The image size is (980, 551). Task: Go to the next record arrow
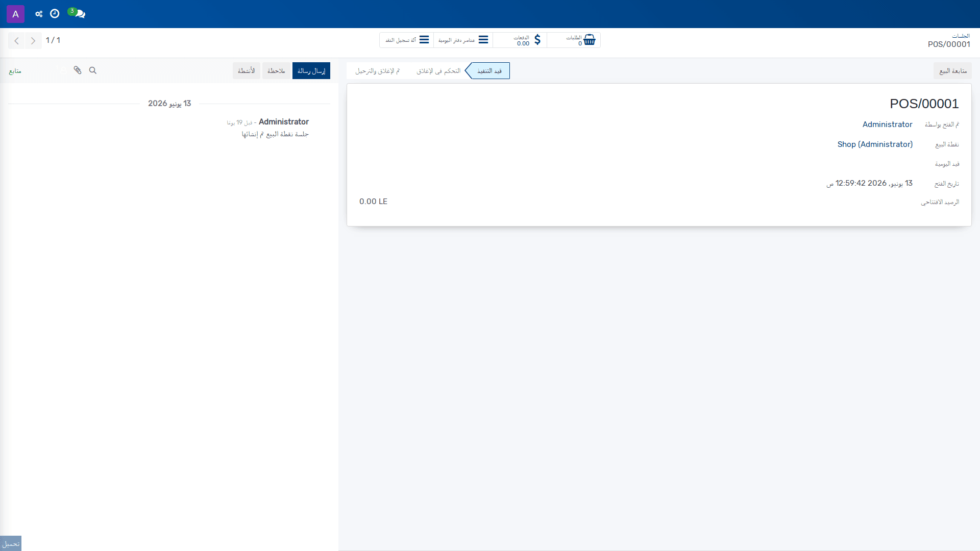pos(33,40)
